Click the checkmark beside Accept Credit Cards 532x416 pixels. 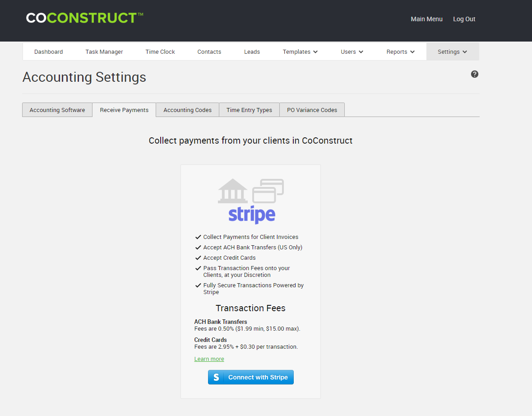point(199,257)
